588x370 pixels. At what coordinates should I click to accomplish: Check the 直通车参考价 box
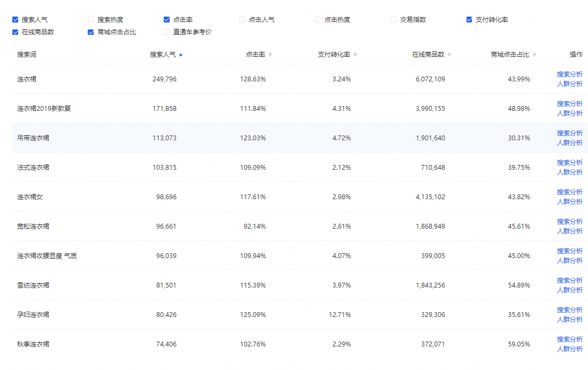point(166,32)
